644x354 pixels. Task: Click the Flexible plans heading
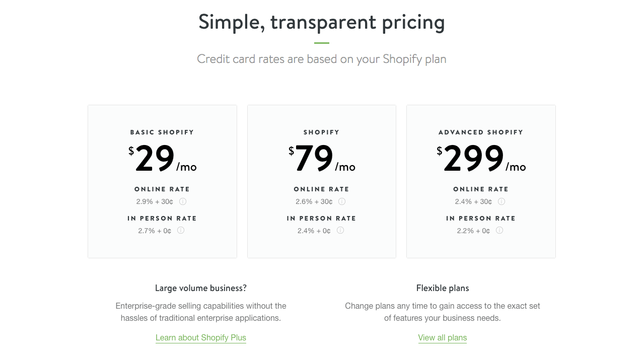(x=443, y=288)
